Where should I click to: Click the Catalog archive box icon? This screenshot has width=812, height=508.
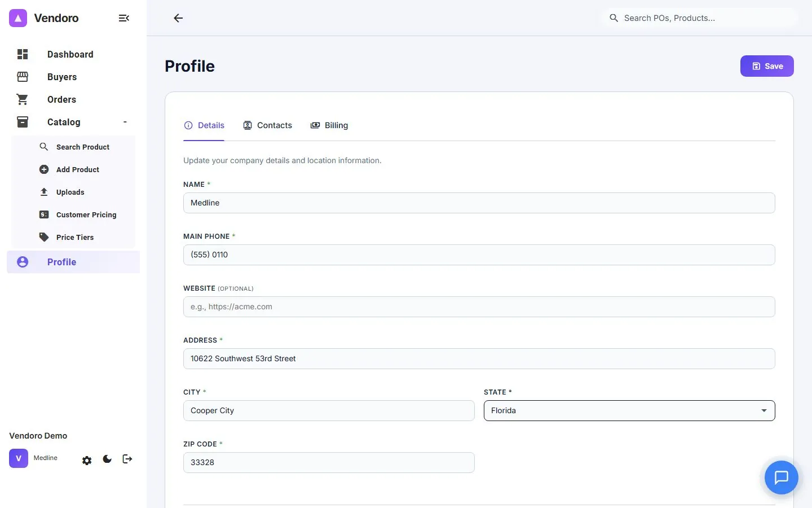23,122
